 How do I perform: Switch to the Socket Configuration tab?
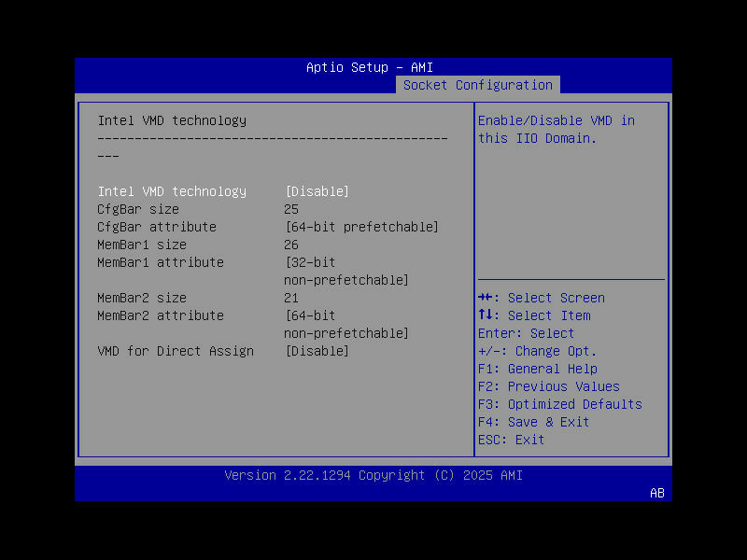tap(477, 84)
